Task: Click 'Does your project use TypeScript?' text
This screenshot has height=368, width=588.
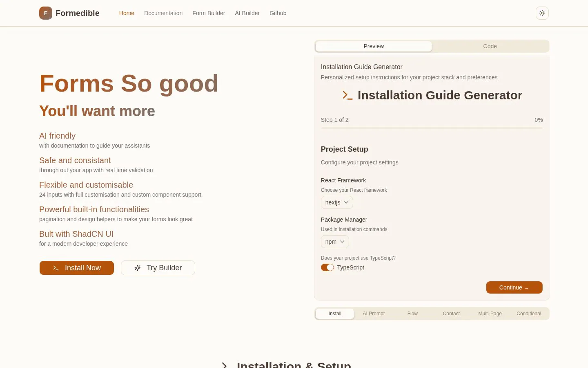Action: click(x=358, y=258)
